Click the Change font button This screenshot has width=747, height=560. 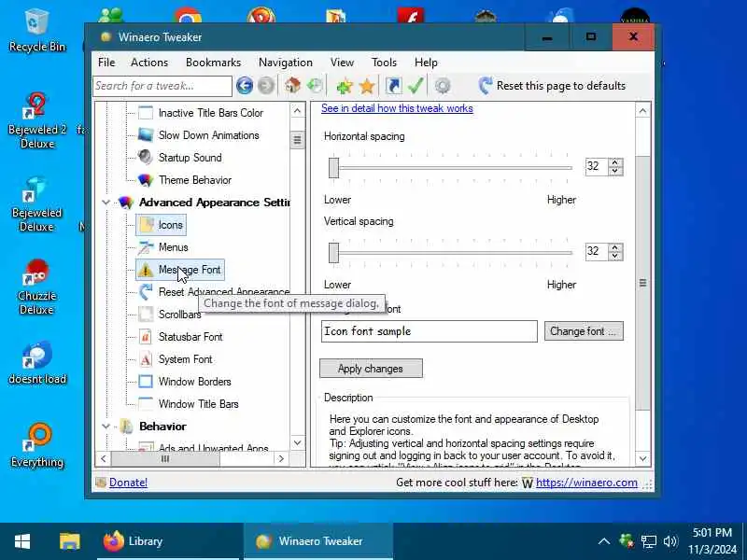[584, 331]
